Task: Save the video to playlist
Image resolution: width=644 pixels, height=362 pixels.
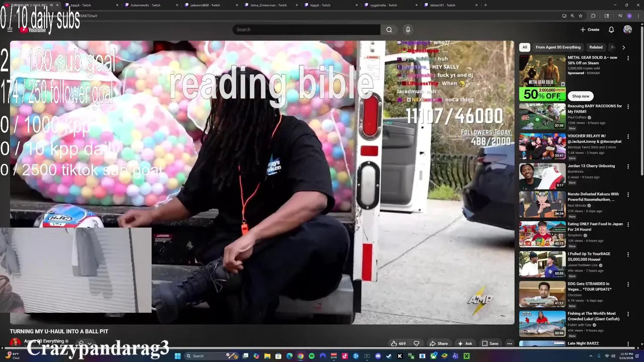Action: (490, 343)
